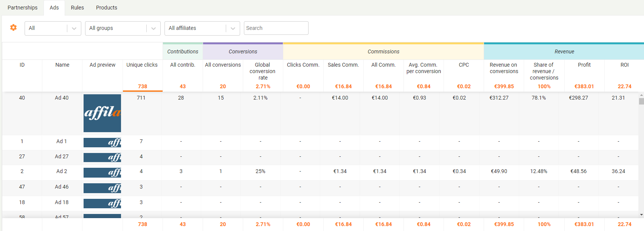Expand the 'All' filter dropdown
The image size is (644, 231).
[x=53, y=28]
